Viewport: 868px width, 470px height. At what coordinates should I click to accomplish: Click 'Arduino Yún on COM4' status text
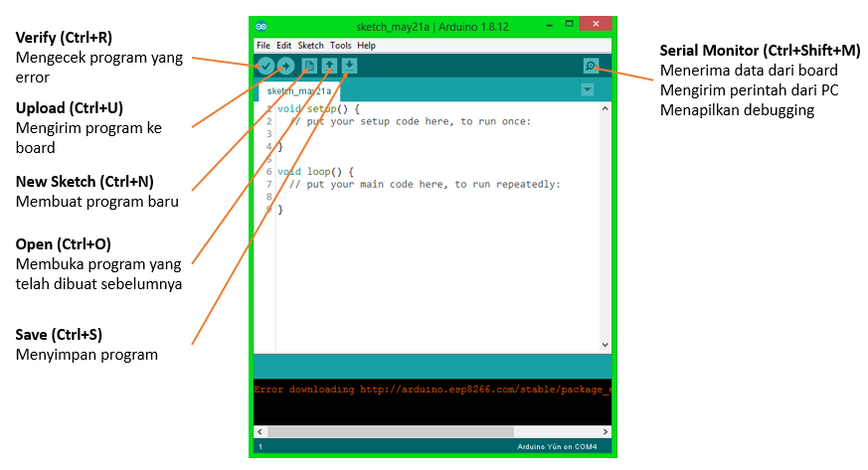557,446
